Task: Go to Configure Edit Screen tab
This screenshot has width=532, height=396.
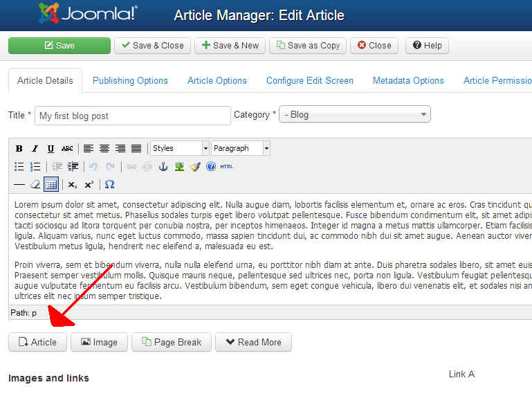Action: [x=310, y=80]
